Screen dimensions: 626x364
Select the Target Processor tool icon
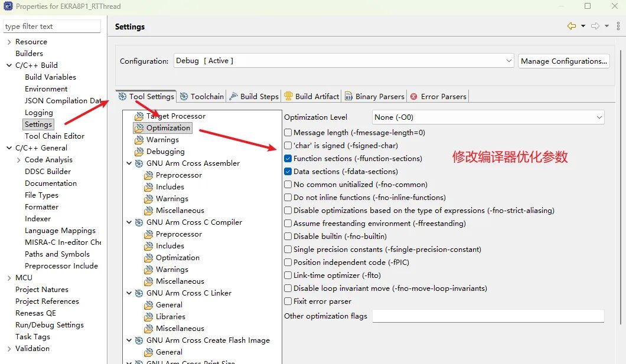coord(139,116)
